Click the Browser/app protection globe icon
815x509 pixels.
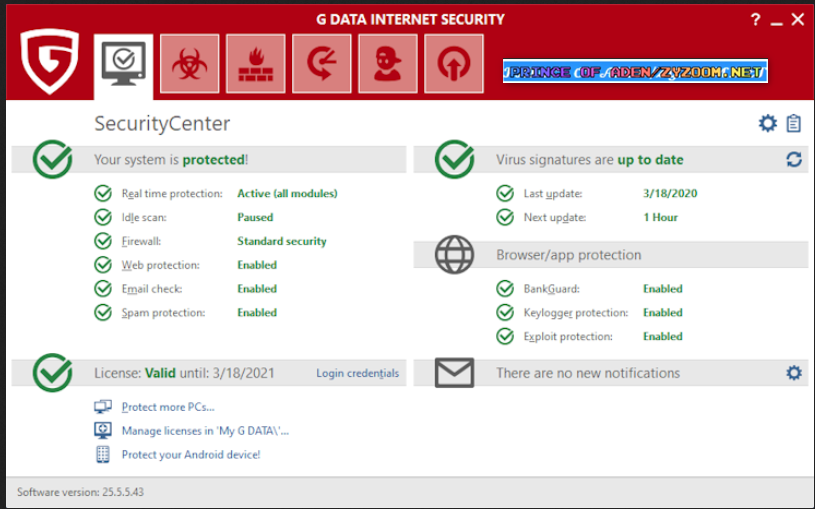454,255
